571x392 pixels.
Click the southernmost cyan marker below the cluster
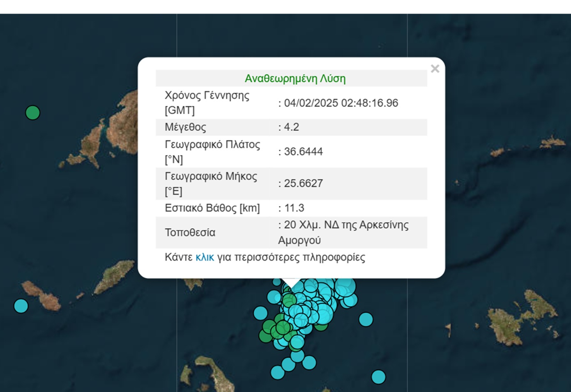click(277, 372)
